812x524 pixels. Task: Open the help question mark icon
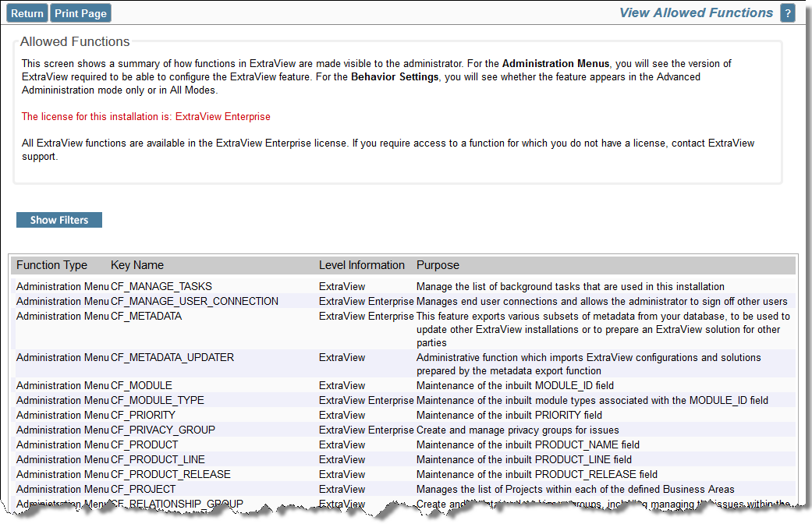pos(787,13)
